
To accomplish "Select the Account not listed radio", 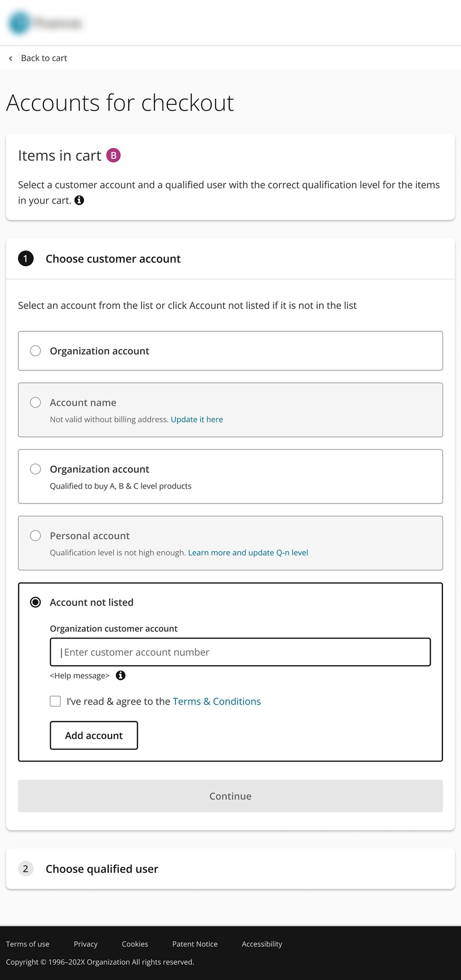I will (x=35, y=602).
